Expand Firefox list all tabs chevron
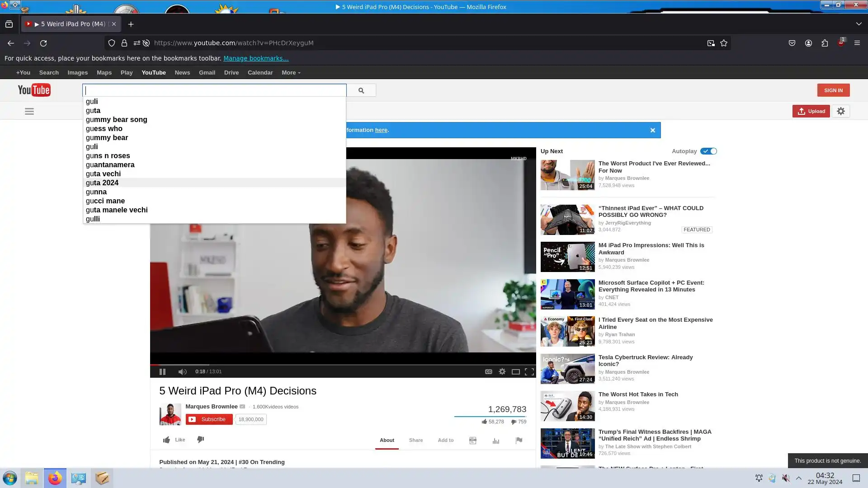The width and height of the screenshot is (868, 488). [859, 24]
